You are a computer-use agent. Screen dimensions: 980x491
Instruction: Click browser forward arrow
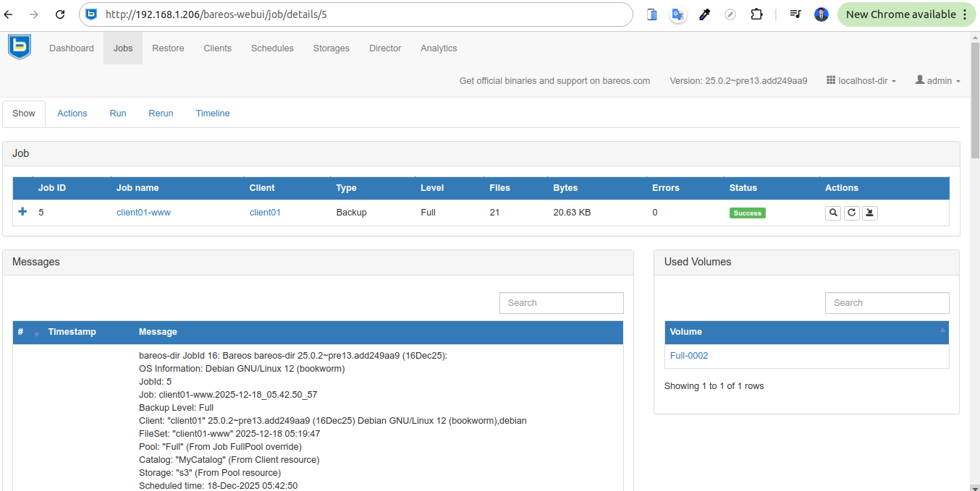pos(34,14)
